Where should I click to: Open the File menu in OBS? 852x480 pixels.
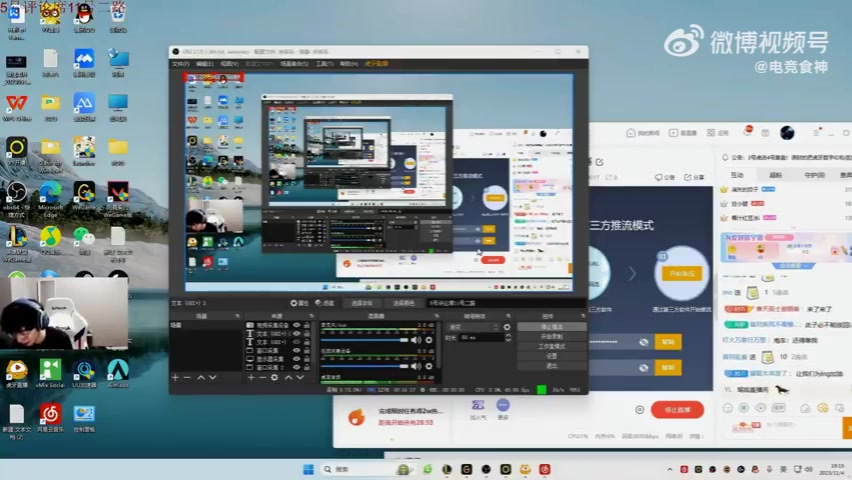click(x=180, y=63)
